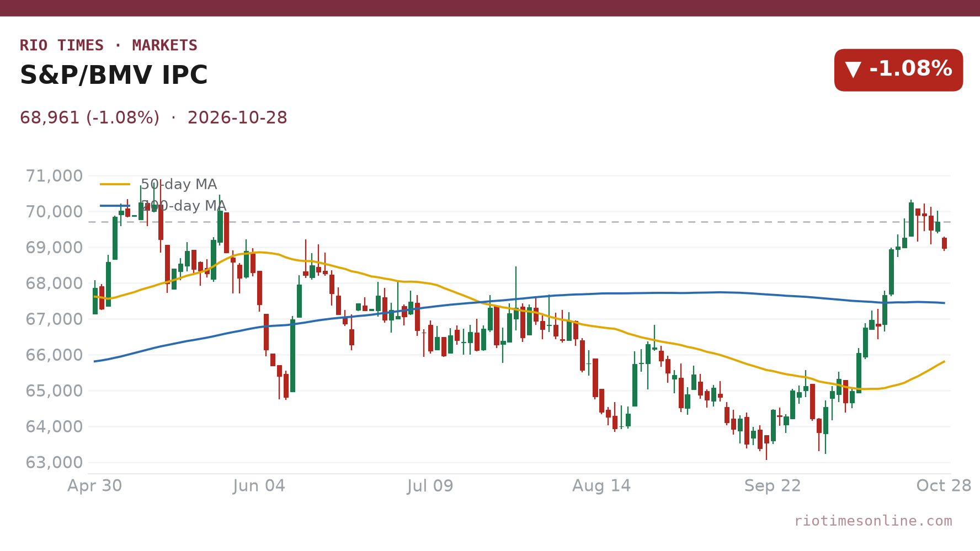Screen dimensions: 980x551
Task: Click the 71,000 y-axis label
Action: coord(54,176)
